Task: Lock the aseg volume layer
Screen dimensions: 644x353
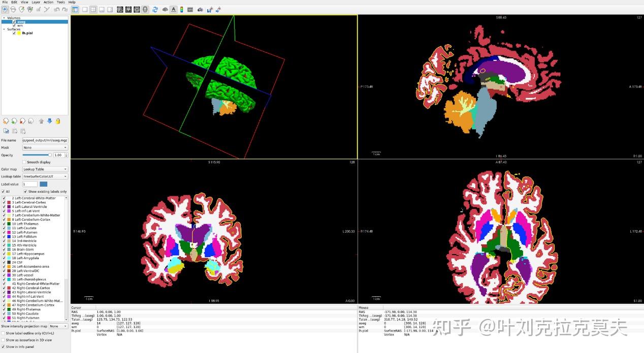Action: point(57,122)
